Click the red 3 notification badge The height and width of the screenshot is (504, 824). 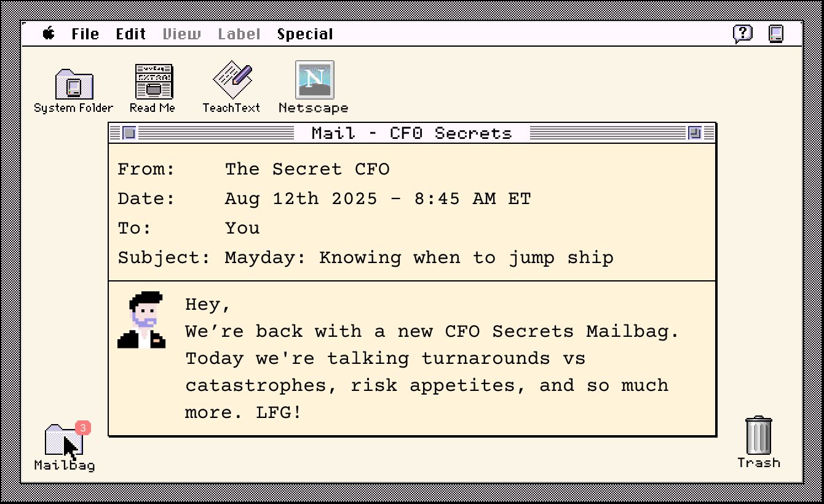pyautogui.click(x=83, y=427)
